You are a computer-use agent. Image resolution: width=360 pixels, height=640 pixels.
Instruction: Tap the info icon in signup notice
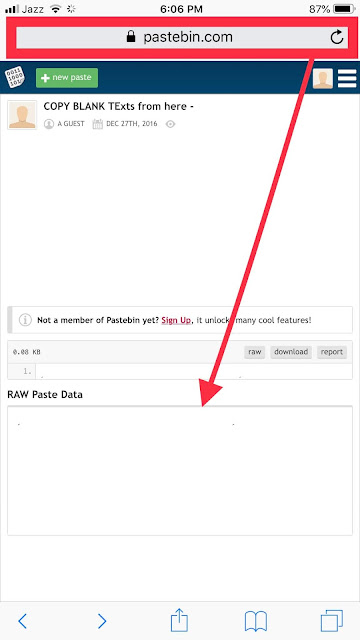[x=25, y=320]
